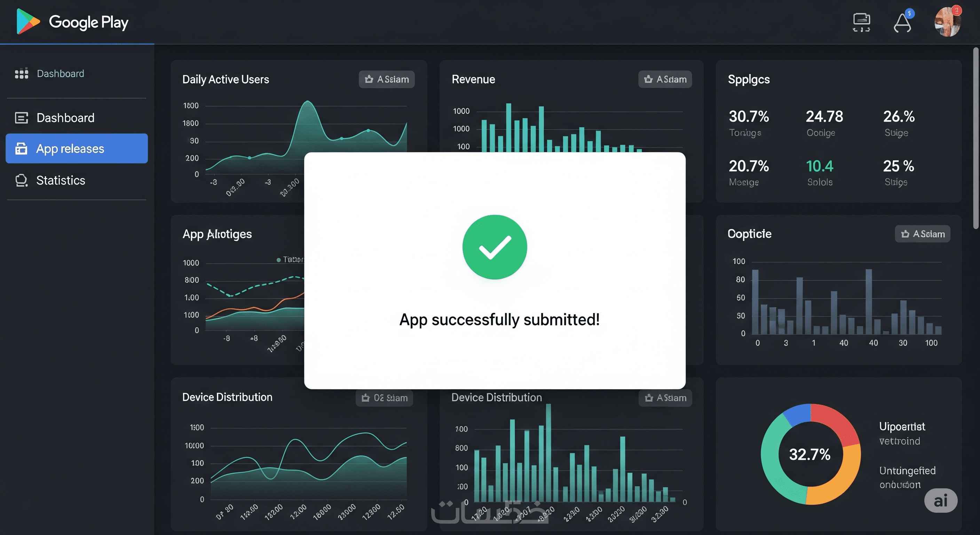Click the top Dashboard link
Viewport: 980px width, 535px height.
(60, 73)
